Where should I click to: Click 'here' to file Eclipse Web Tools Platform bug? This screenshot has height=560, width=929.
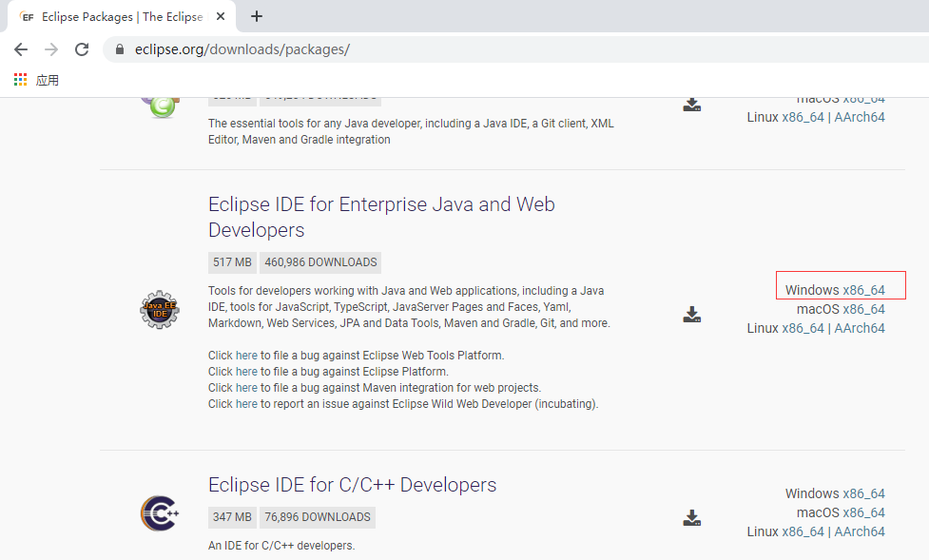click(x=246, y=356)
